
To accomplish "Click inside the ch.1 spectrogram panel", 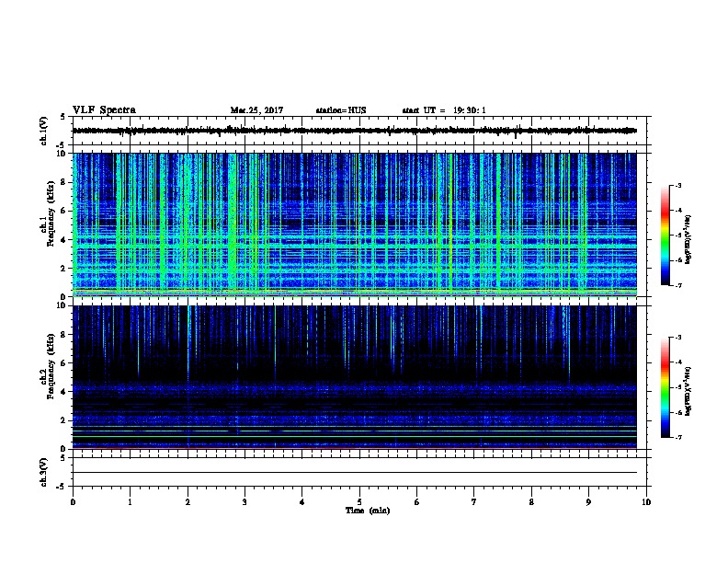I will (355, 224).
